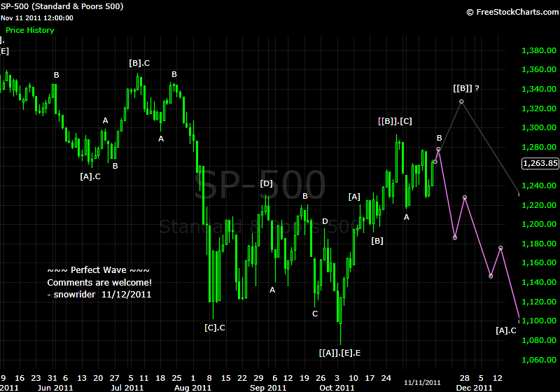Click the 1,180.00 price axis label
The height and width of the screenshot is (392, 560).
pyautogui.click(x=539, y=244)
